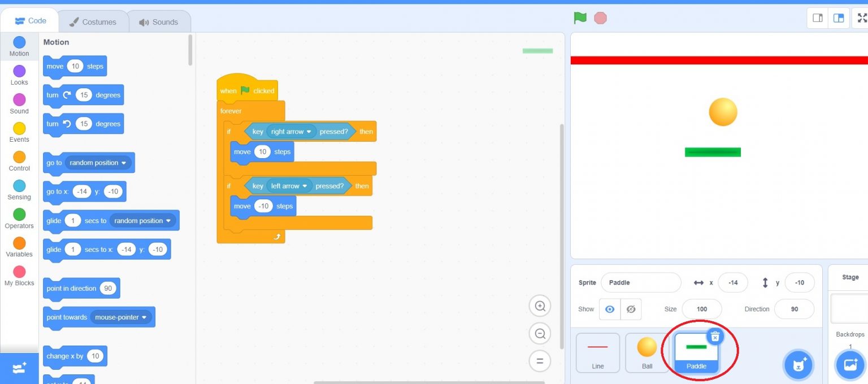868x384 pixels.
Task: Select the Sensing block category
Action: tap(19, 190)
